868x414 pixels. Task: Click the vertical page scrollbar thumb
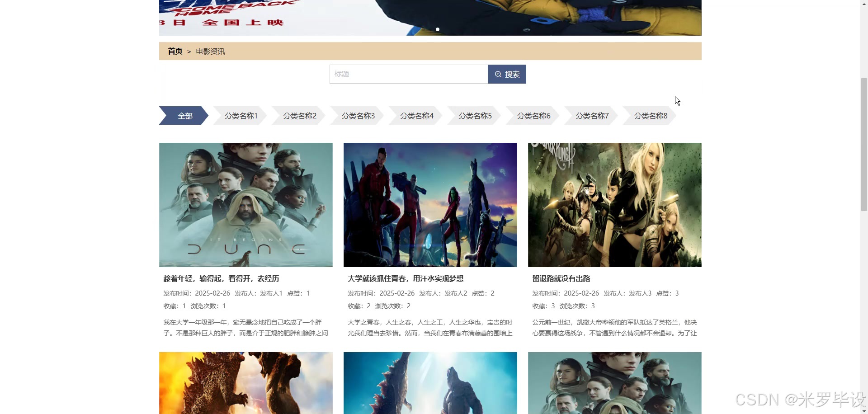coord(864,145)
